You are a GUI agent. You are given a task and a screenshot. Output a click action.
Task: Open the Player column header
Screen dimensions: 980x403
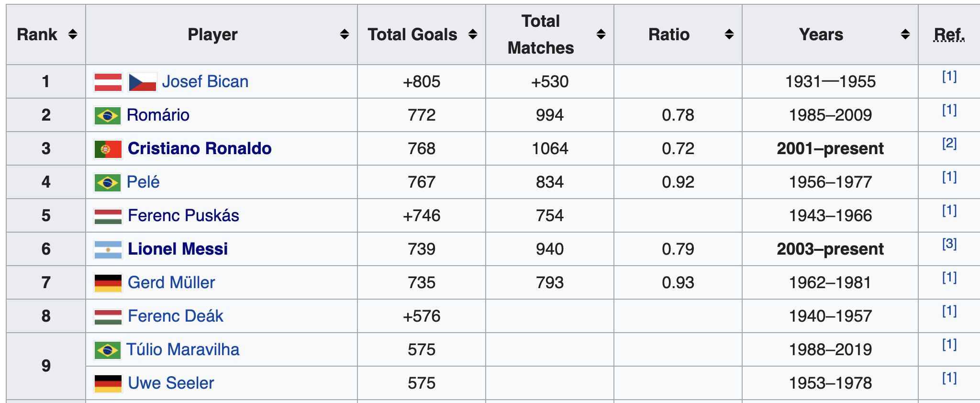click(x=212, y=34)
